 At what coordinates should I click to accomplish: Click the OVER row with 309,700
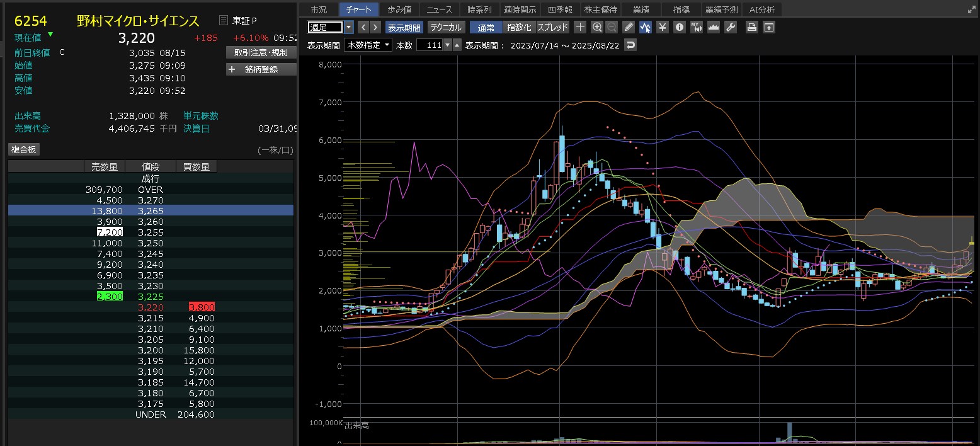tap(151, 189)
